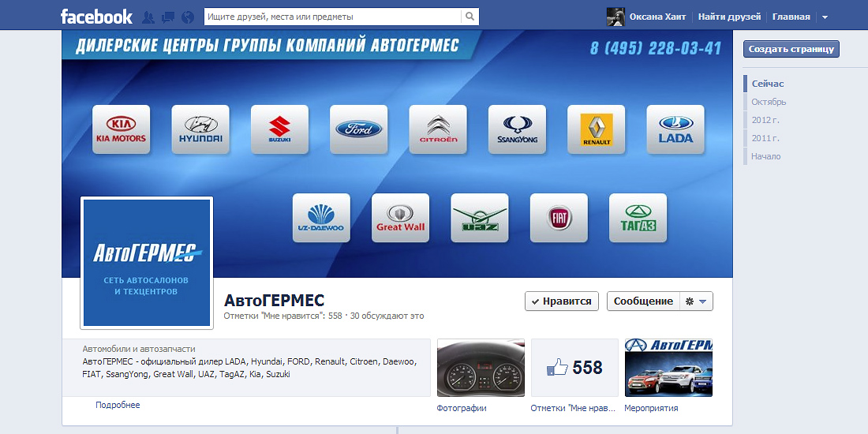The image size is (868, 434).
Task: Click the Ford logo tile
Action: pos(359,129)
